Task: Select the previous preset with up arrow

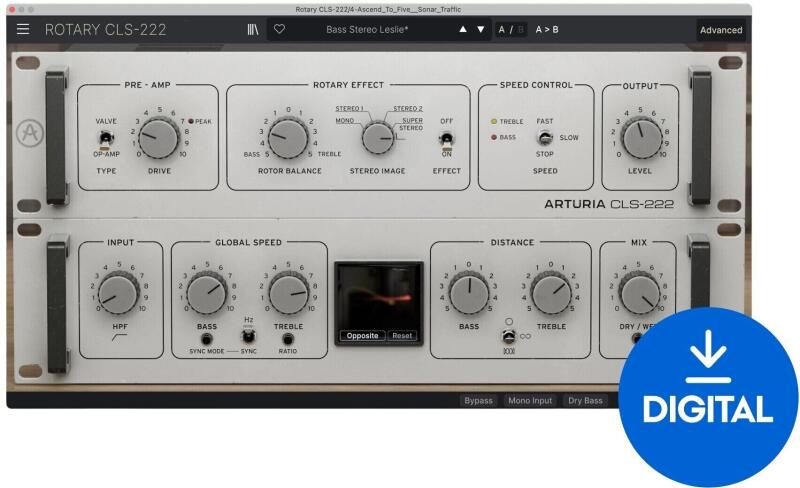Action: pyautogui.click(x=462, y=30)
